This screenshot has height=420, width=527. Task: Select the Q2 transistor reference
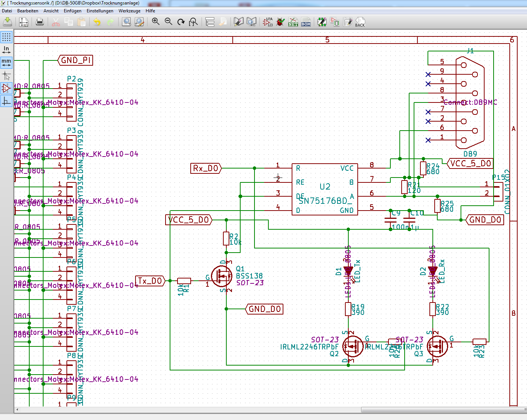pos(334,354)
